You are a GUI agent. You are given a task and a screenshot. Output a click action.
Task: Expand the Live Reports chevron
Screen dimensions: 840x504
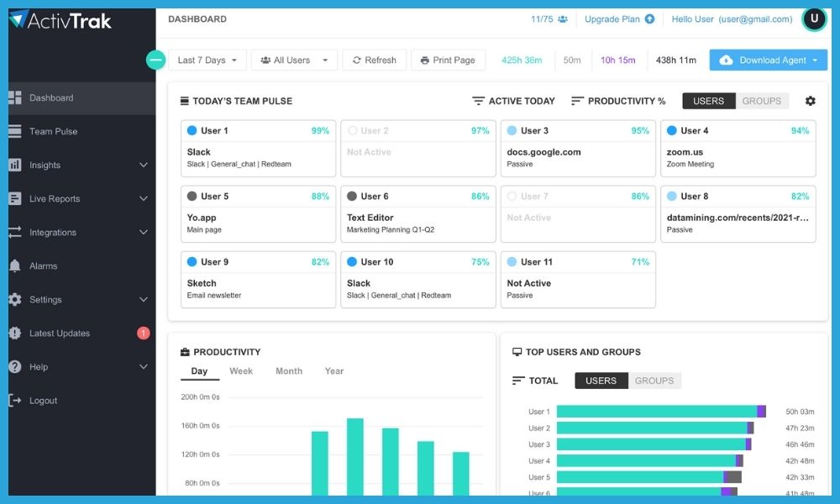(144, 199)
